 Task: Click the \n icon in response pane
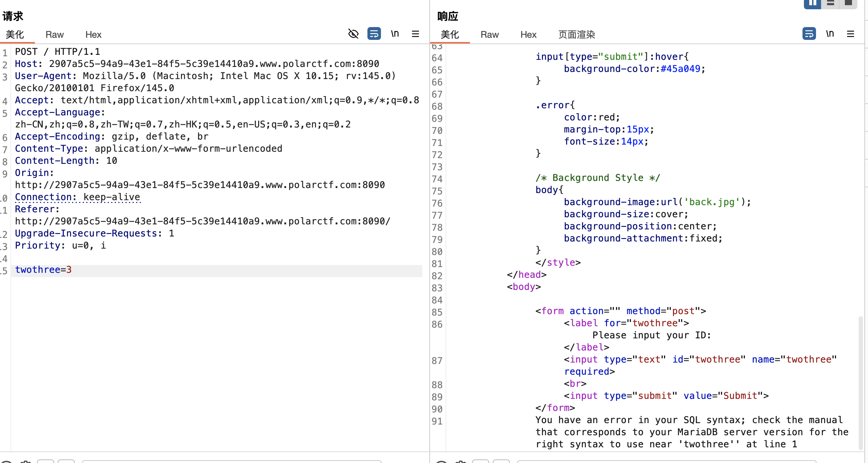coord(830,34)
